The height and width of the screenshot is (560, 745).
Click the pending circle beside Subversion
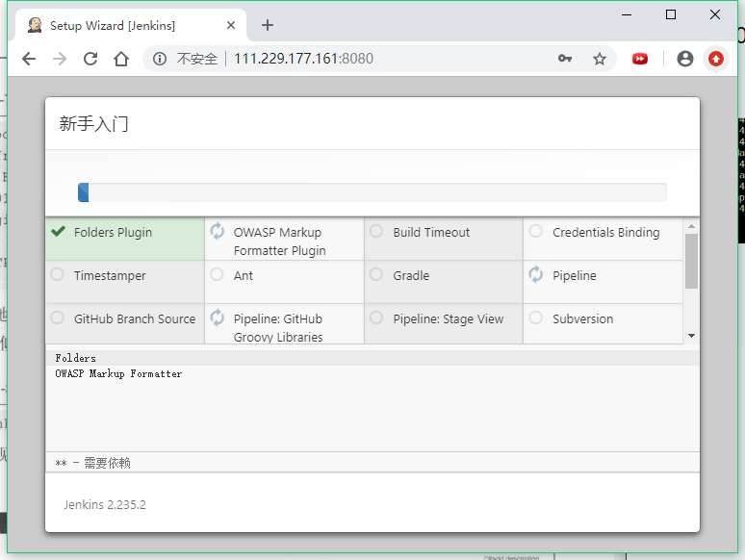536,318
